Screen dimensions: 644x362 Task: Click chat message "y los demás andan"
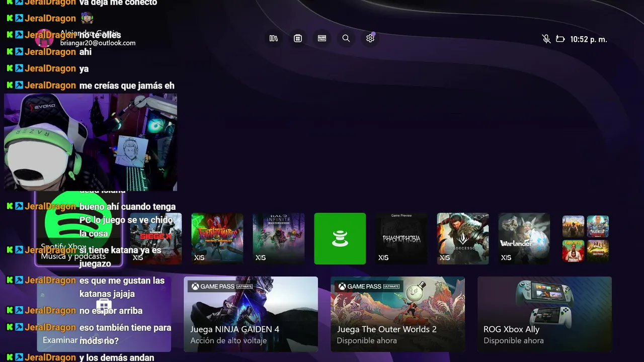click(x=117, y=357)
